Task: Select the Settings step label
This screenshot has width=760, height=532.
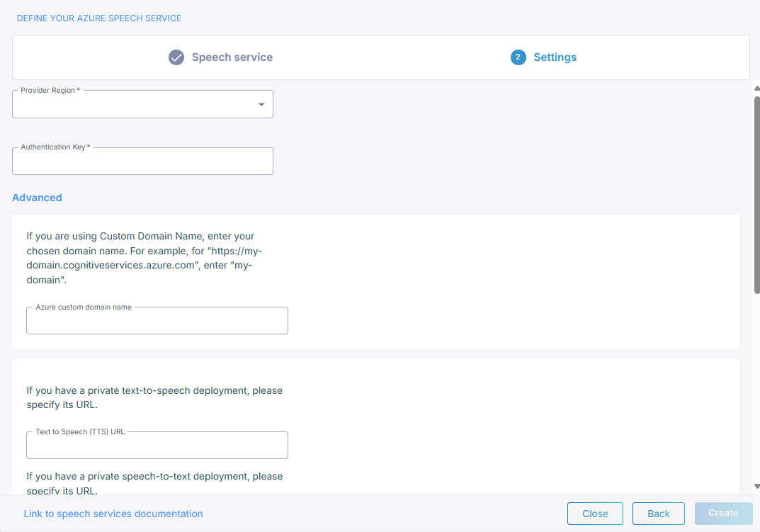Action: [555, 57]
